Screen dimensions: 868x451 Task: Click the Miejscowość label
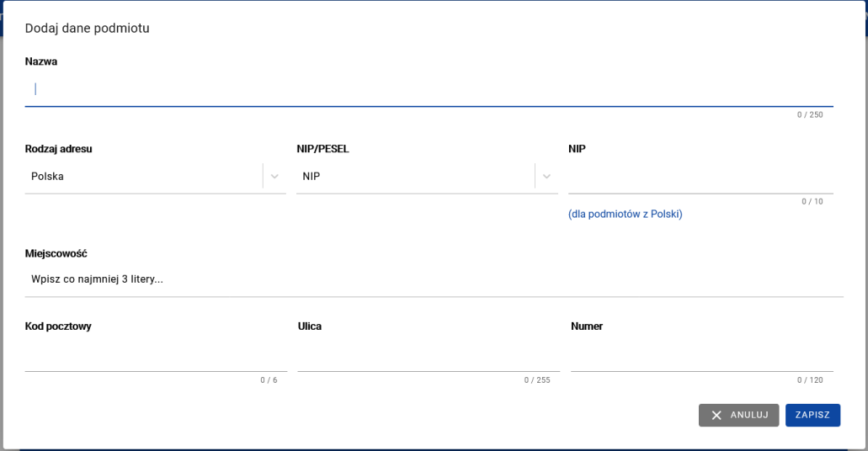[x=56, y=253]
